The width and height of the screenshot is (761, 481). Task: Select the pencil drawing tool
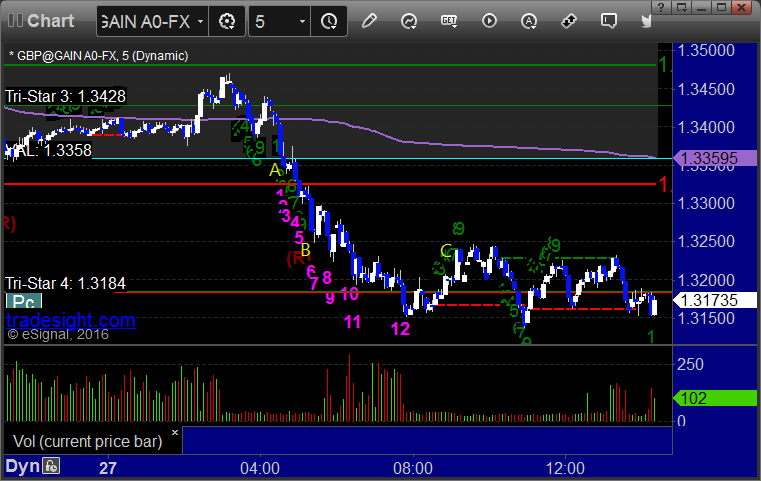point(369,21)
